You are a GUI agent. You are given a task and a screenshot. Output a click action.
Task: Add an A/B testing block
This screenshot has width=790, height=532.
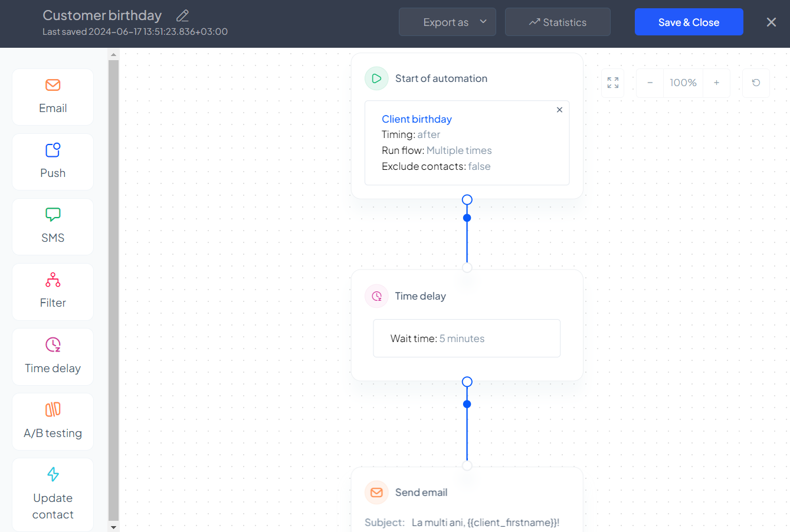click(53, 421)
